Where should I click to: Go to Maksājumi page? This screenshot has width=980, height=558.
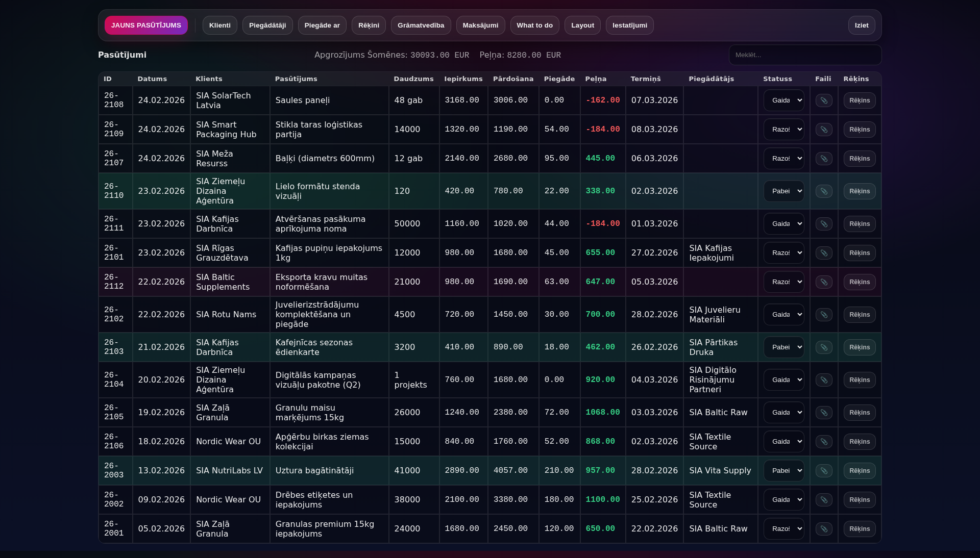480,26
